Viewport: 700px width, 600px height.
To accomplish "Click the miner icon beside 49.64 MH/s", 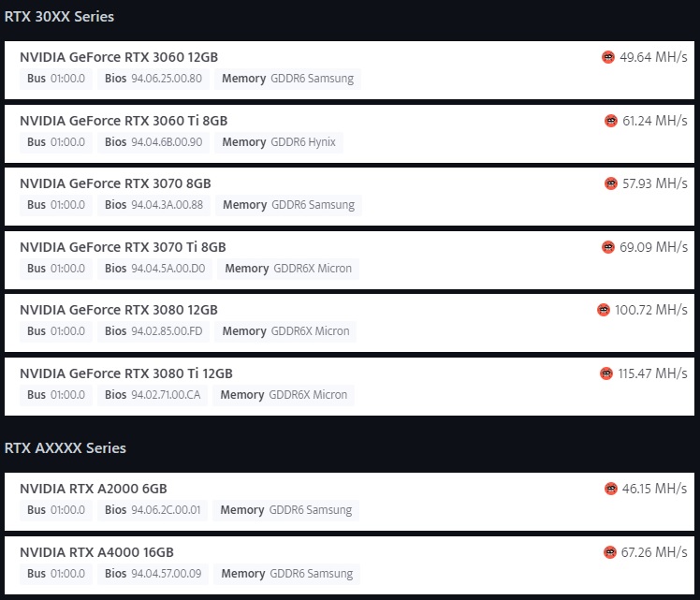I will (608, 57).
